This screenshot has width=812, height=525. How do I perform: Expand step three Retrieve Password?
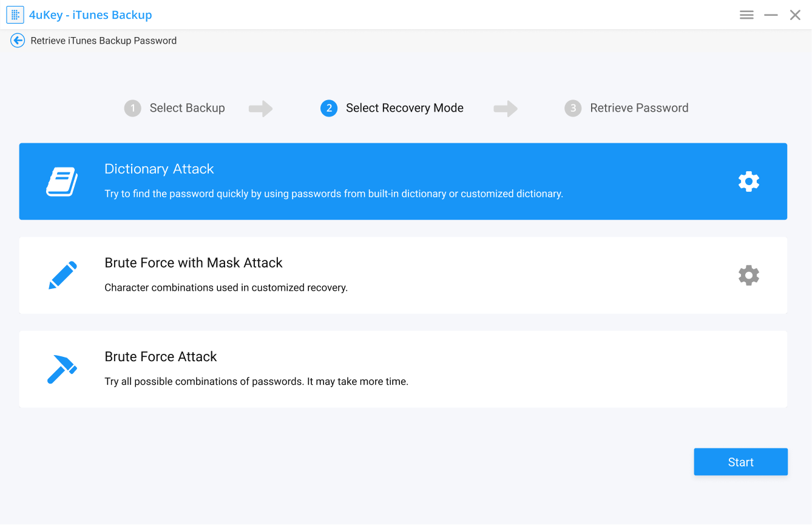coord(639,107)
